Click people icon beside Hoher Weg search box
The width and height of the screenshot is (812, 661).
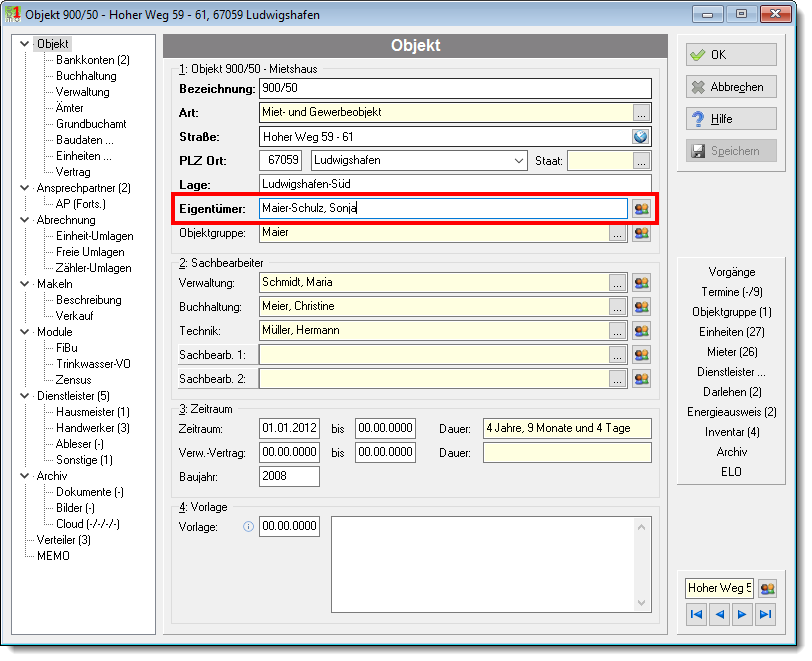(767, 588)
